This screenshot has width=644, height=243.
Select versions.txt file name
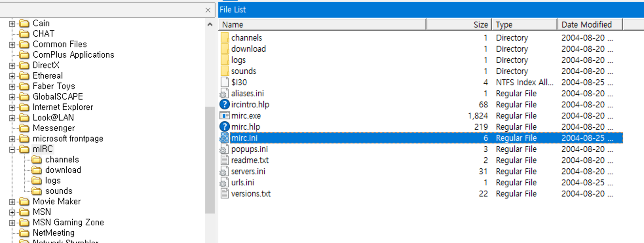[251, 194]
